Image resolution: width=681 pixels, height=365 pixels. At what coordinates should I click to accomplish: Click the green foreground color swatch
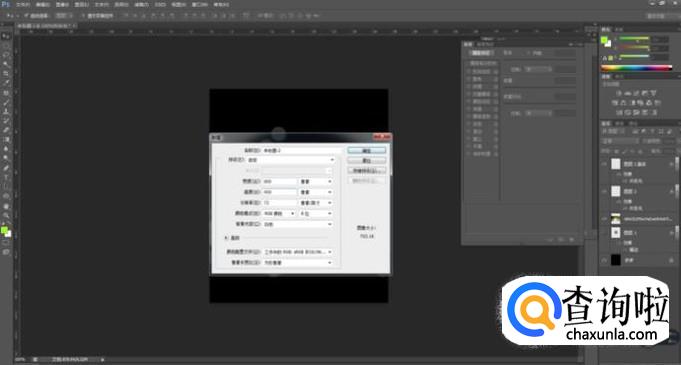click(x=4, y=230)
